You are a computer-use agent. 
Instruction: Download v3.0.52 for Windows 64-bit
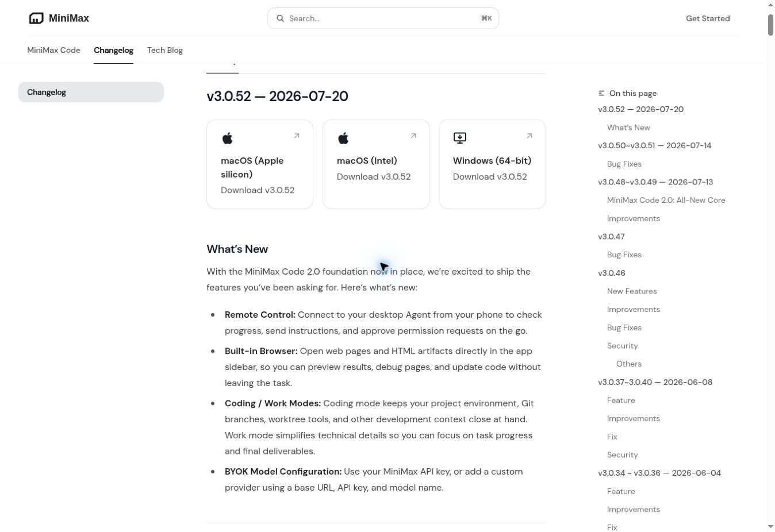pos(492,164)
